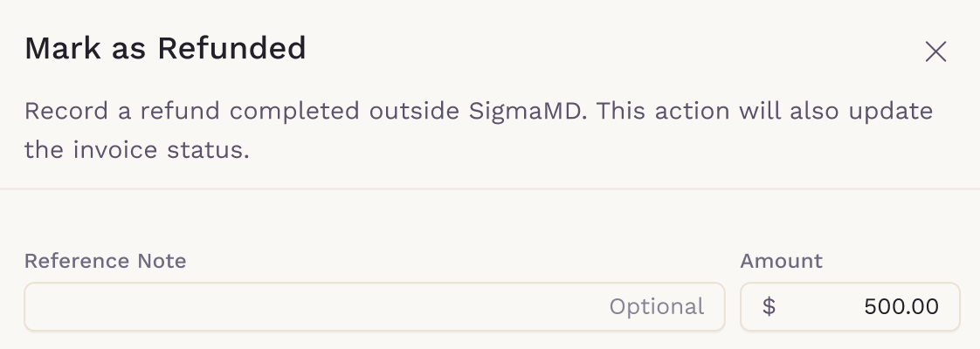The width and height of the screenshot is (980, 349).
Task: Click the 'the invoice status.' text line
Action: (x=137, y=150)
